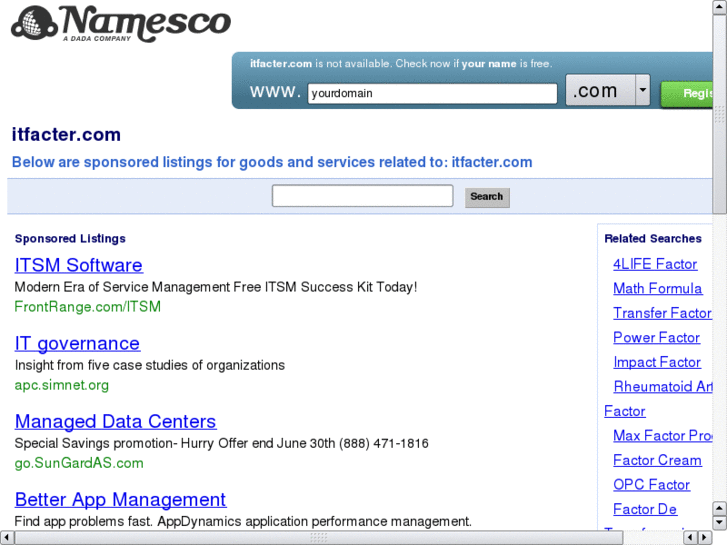Click the search text box
Viewport: 727px width, 545px height.
362,196
